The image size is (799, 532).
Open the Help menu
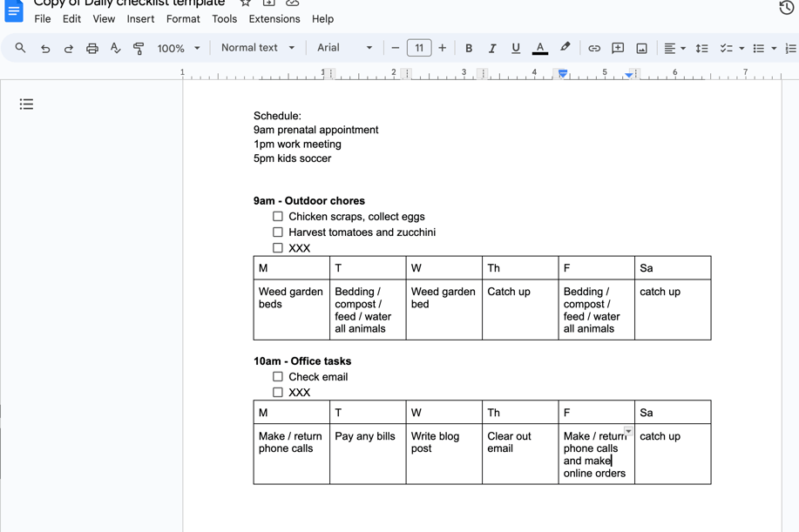tap(322, 19)
